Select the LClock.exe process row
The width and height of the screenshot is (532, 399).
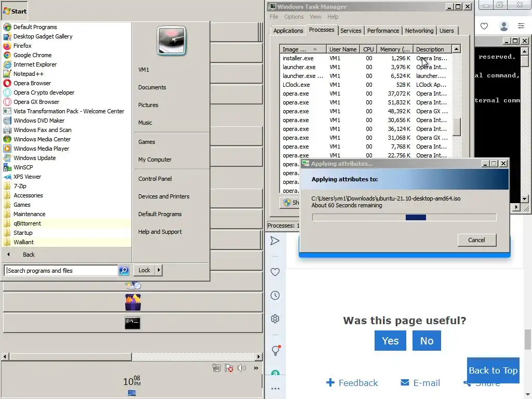[366, 85]
